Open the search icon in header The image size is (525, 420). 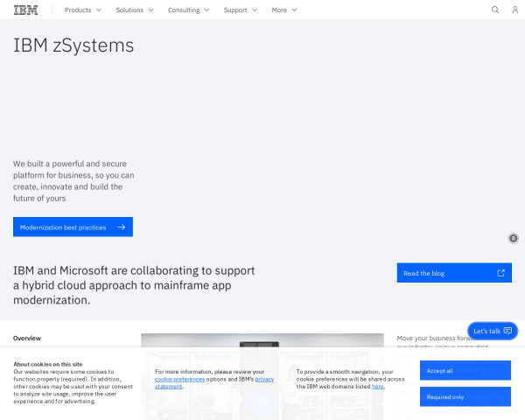pos(495,10)
